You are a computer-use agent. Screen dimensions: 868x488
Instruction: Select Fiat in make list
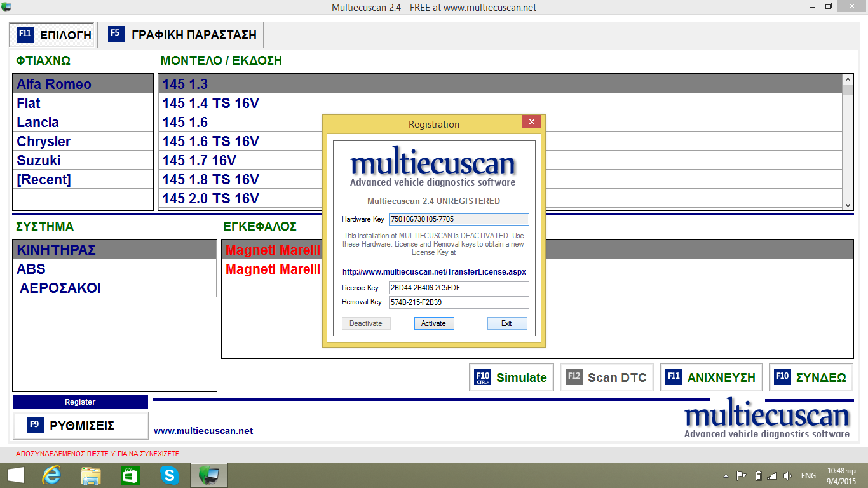(x=83, y=103)
